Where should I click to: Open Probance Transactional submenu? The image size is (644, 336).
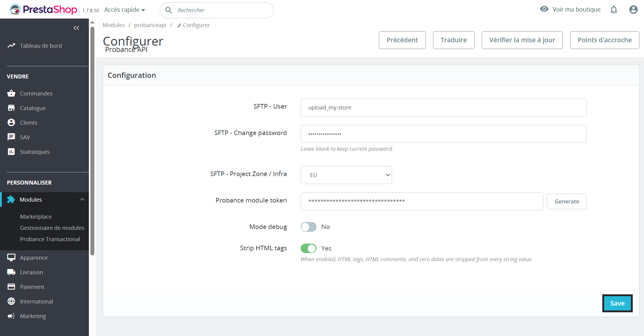pos(50,239)
